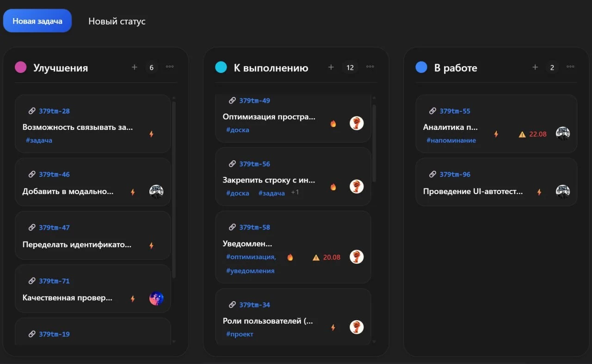Copy link icon for task 379tm-28
The image size is (592, 364).
[x=32, y=111]
